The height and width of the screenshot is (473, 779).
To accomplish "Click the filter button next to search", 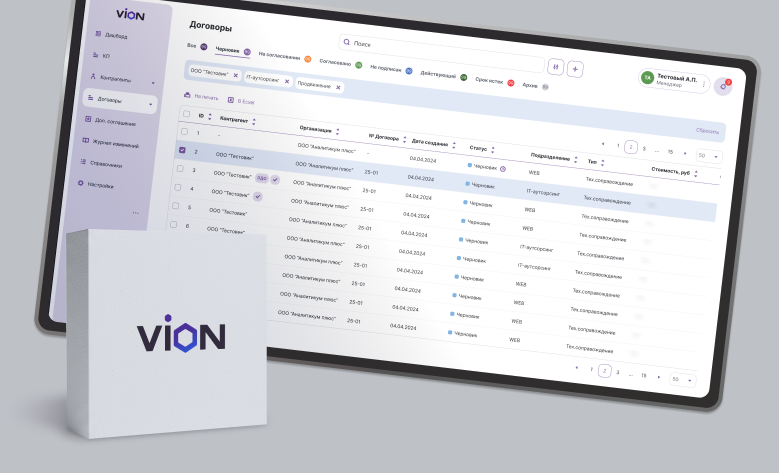I will (x=555, y=67).
